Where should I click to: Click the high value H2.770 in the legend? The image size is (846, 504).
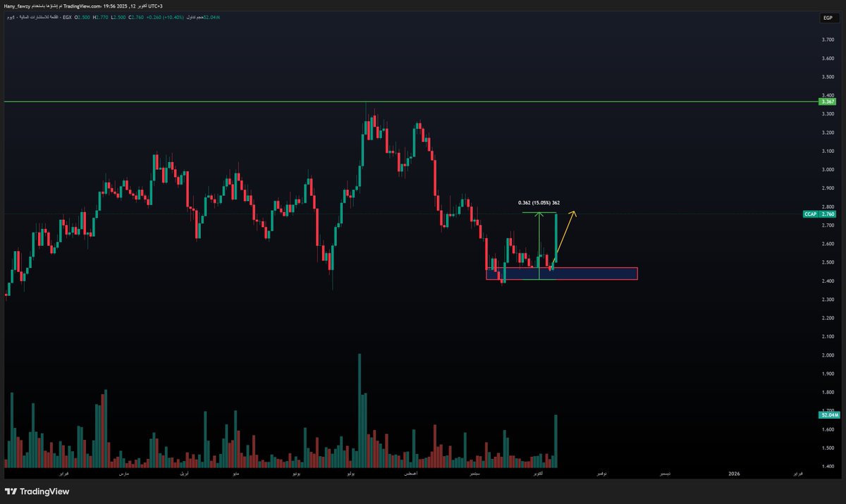click(100, 17)
